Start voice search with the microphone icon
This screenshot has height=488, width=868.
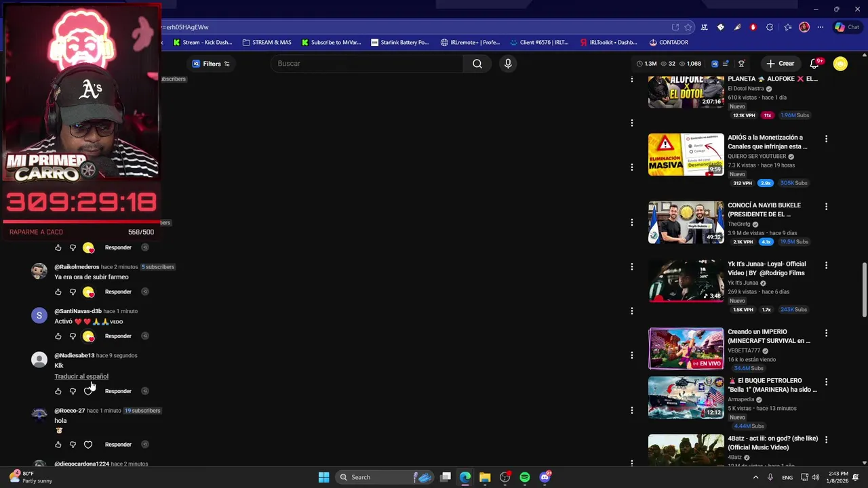click(x=508, y=64)
